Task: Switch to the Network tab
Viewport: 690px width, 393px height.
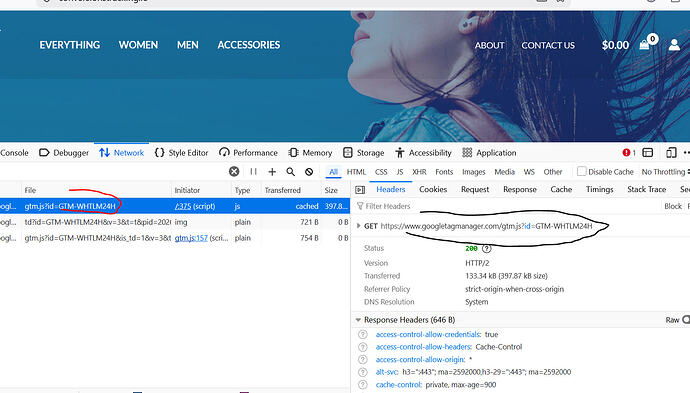Action: 122,153
